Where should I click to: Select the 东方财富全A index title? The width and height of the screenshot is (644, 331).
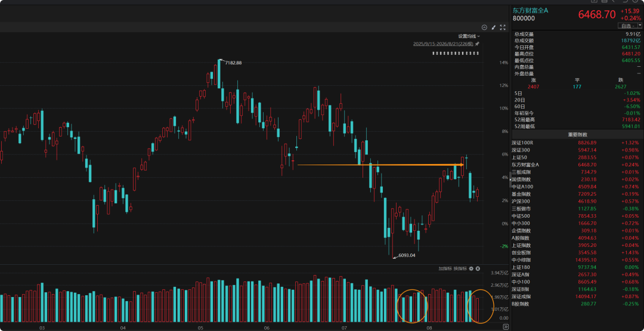coord(530,10)
